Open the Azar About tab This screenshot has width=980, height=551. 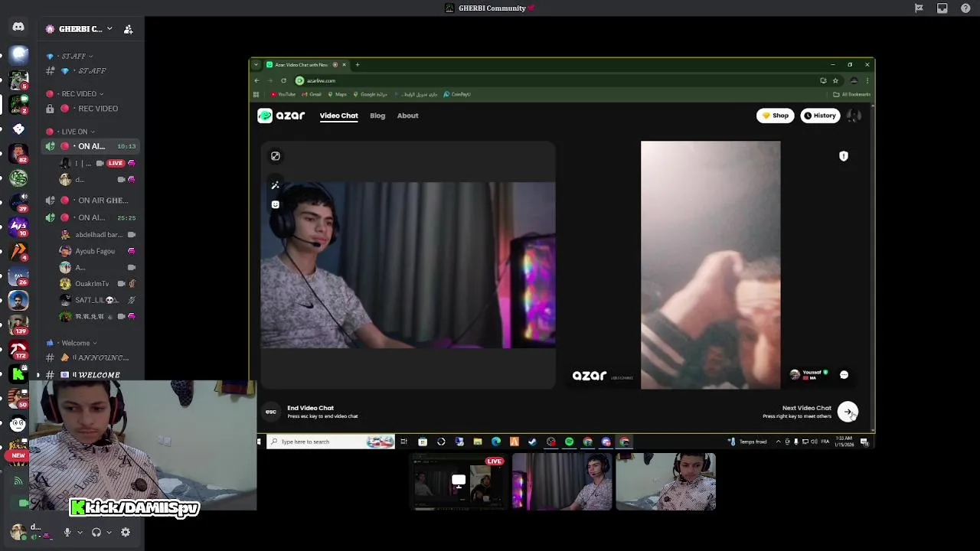pos(407,116)
